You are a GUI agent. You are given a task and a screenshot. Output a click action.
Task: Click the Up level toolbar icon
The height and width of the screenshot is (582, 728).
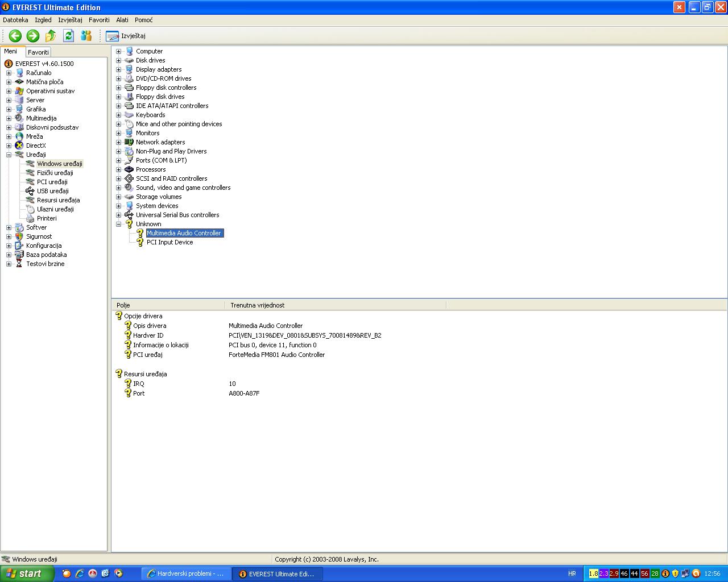pyautogui.click(x=51, y=36)
